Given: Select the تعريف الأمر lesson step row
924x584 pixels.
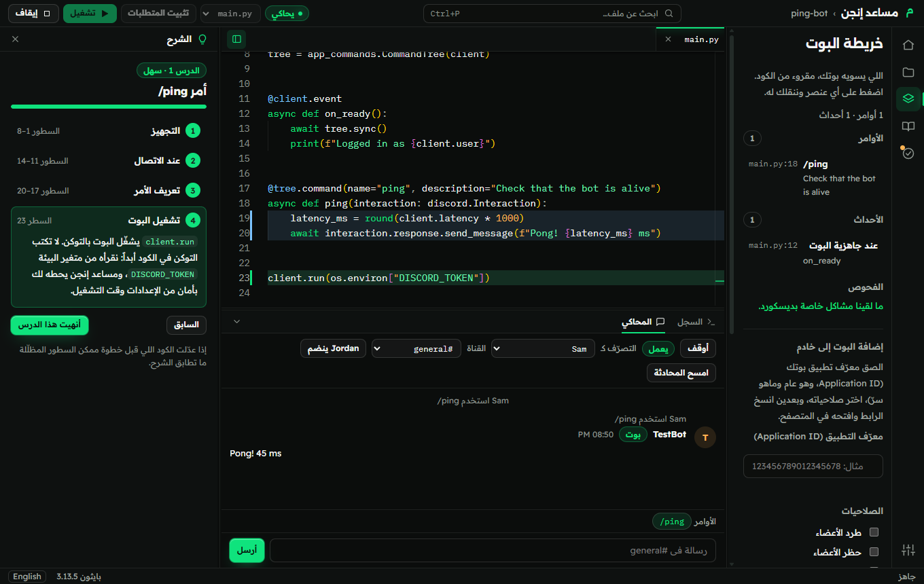Looking at the screenshot, I should point(109,191).
